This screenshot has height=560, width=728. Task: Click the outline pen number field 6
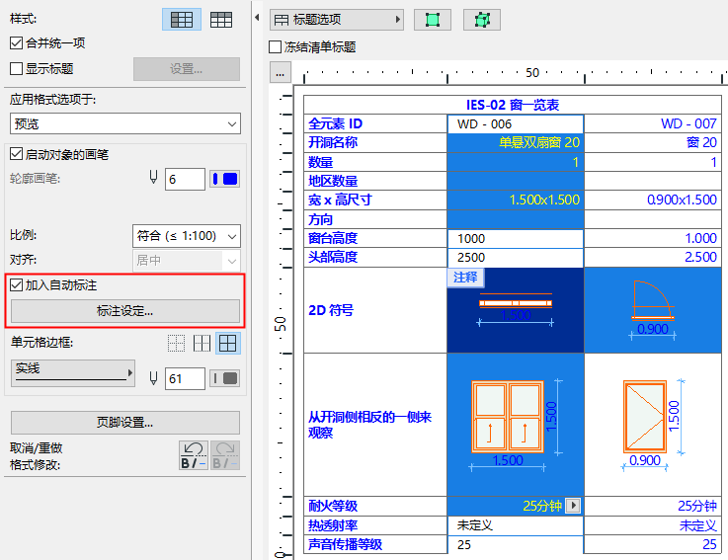pyautogui.click(x=185, y=179)
